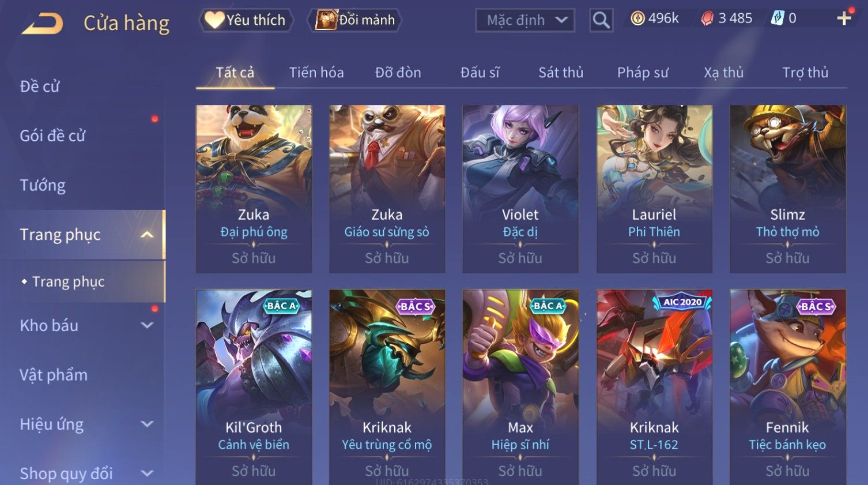Switch to the Pháp sư tab

click(643, 73)
